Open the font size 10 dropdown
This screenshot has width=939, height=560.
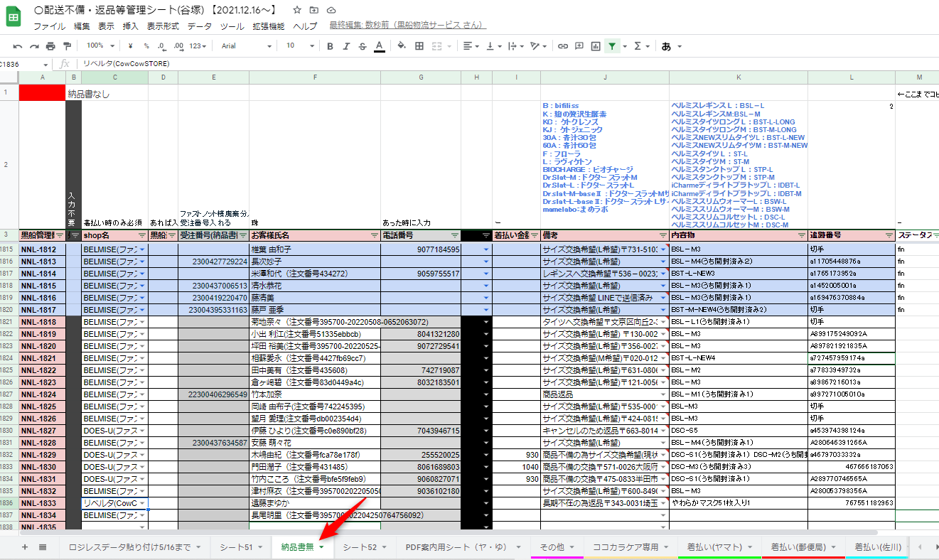click(x=301, y=45)
